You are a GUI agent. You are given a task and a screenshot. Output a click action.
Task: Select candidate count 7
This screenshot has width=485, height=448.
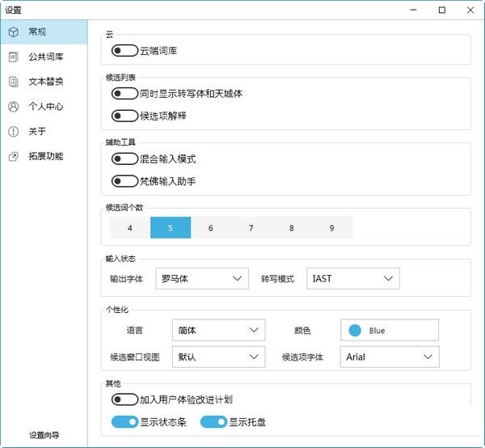[251, 228]
